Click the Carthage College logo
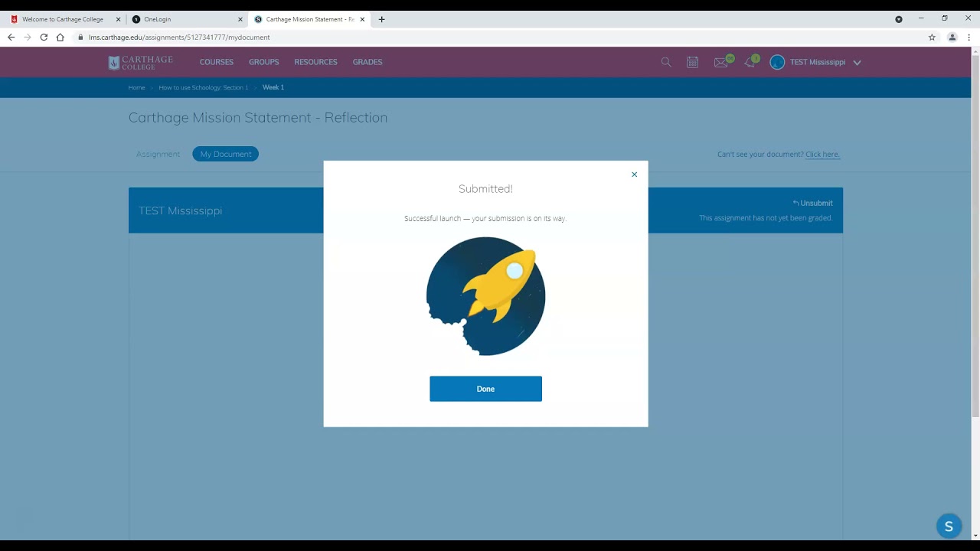The width and height of the screenshot is (980, 551). pyautogui.click(x=141, y=62)
